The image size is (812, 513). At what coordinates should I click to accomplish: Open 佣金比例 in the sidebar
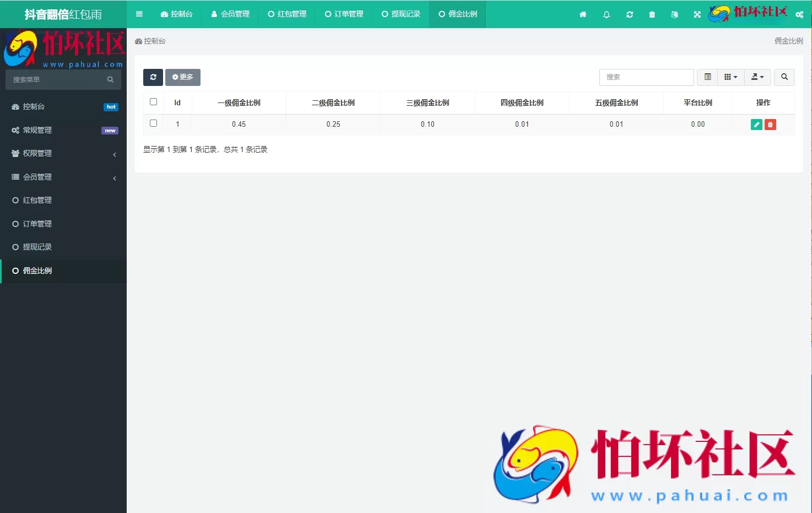pos(63,271)
